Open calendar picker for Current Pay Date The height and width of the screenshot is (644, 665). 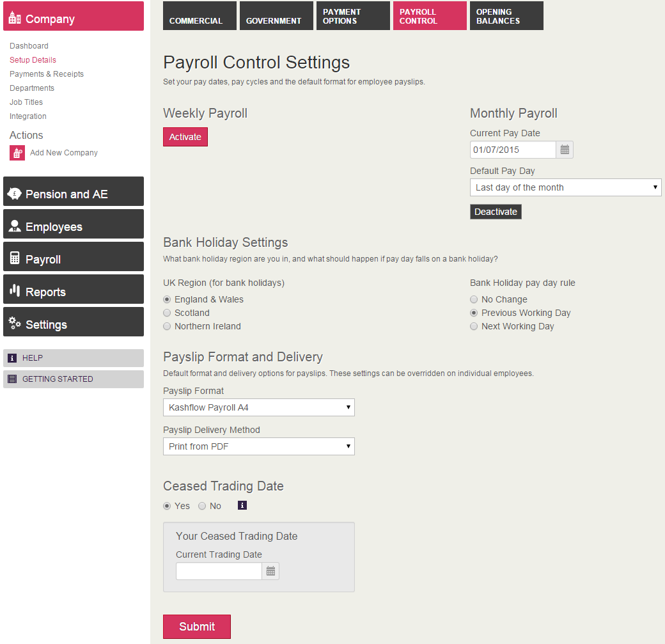[565, 150]
